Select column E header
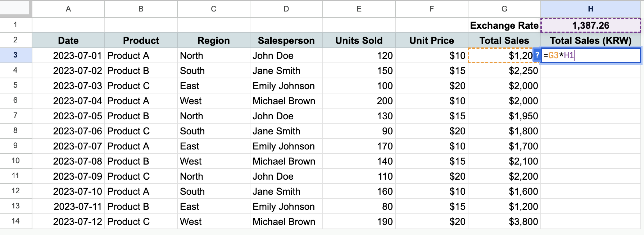Viewport: 644px width, 235px height. pos(359,9)
